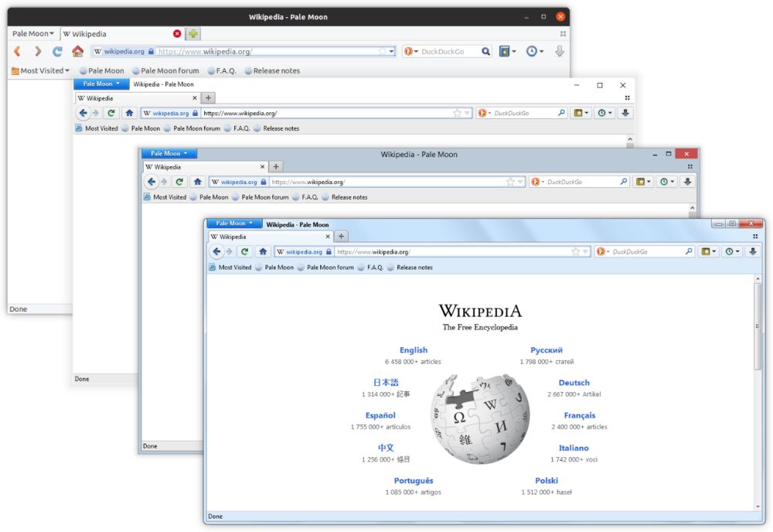The height and width of the screenshot is (532, 773).
Task: Open the English Wikipedia link
Action: [x=413, y=350]
